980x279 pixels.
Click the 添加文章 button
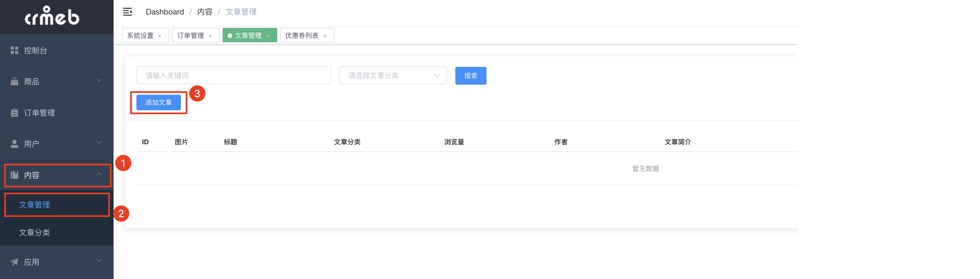click(159, 102)
